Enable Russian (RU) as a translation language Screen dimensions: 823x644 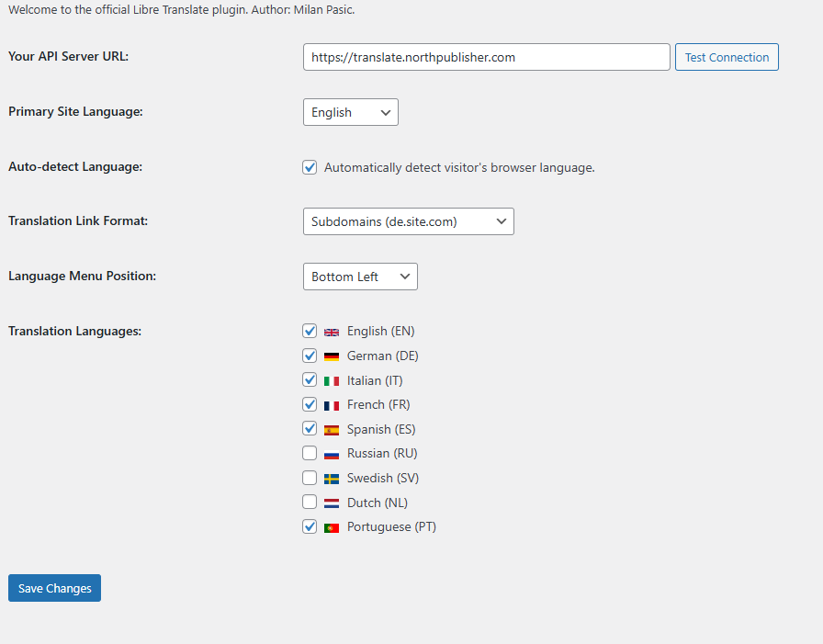[x=310, y=453]
